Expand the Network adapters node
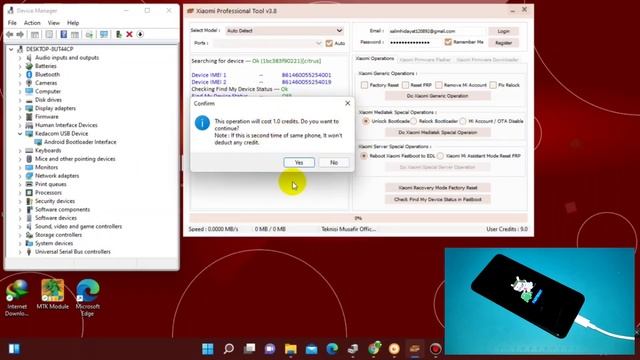640x360 pixels. [x=20, y=176]
